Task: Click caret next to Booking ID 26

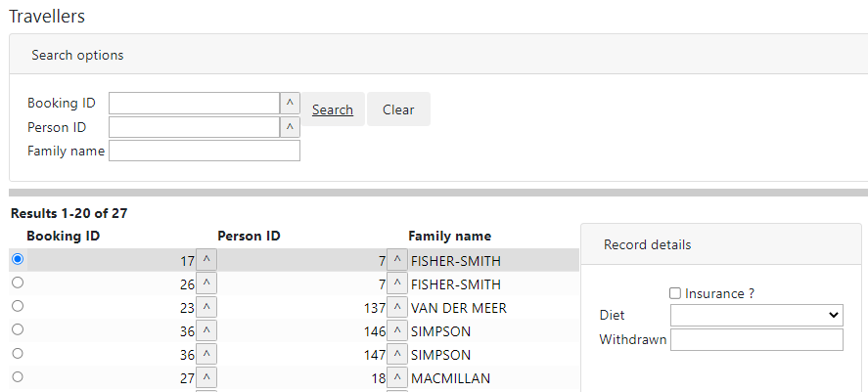Action: (206, 284)
